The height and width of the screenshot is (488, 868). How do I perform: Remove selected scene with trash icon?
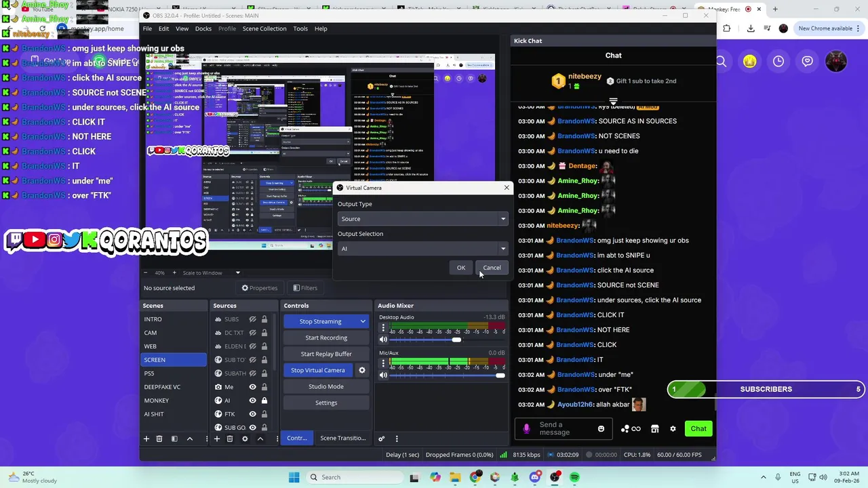[x=159, y=439]
